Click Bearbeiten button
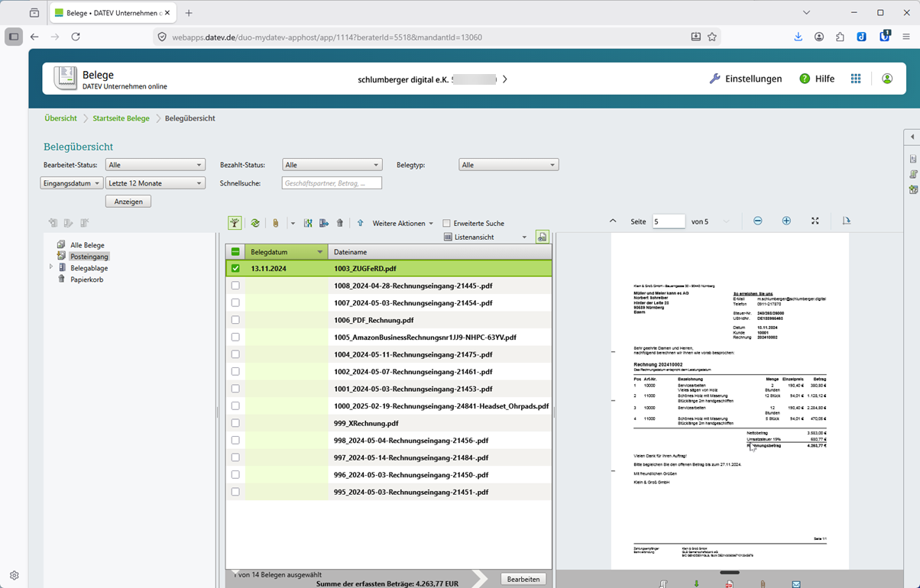920x588 pixels. pos(523,579)
